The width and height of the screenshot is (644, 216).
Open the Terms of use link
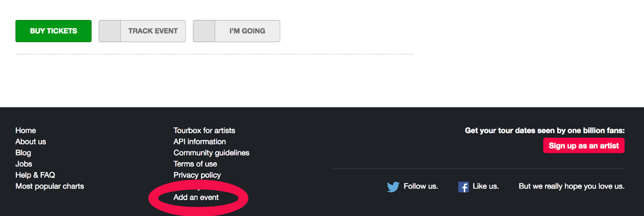(x=195, y=164)
